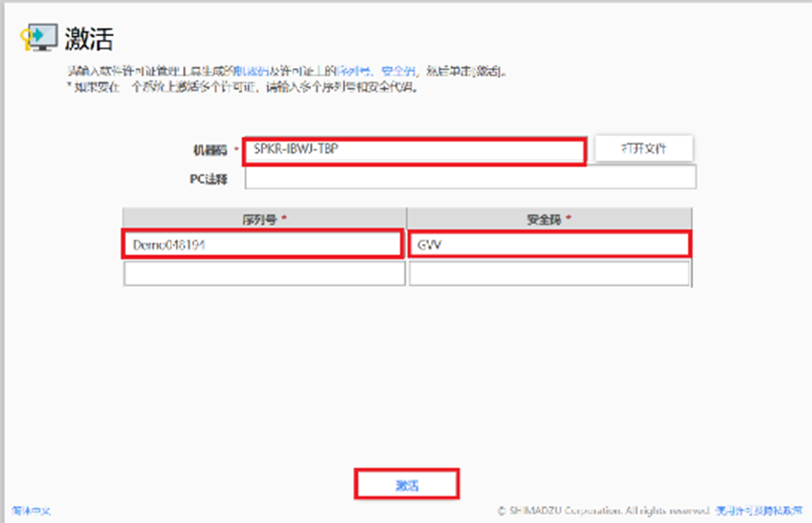Select the security code field with GVV
812x523 pixels.
pos(548,244)
